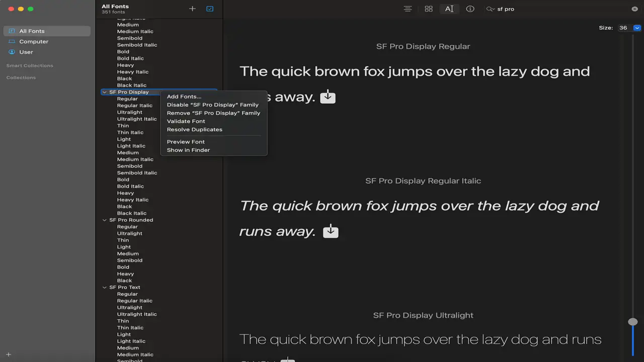Select Bold under SF Pro Rounded
Viewport: 644px width, 362px height.
tap(123, 267)
